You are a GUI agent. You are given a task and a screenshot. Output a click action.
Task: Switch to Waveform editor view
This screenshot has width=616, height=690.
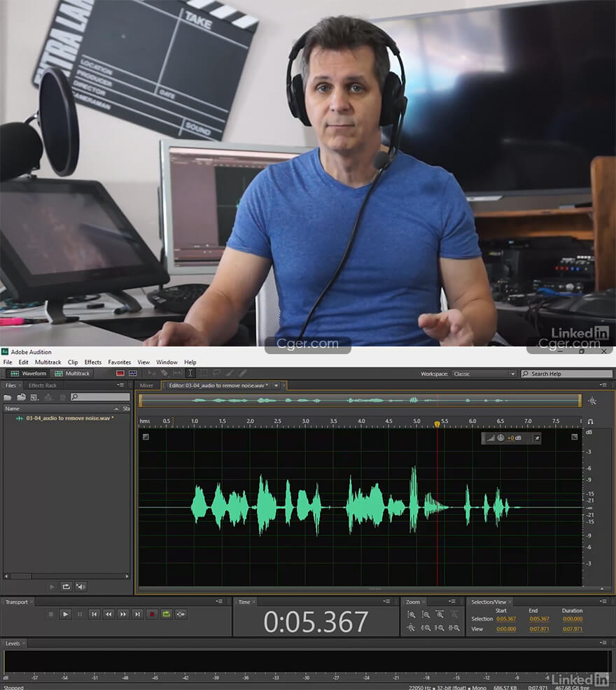pos(28,374)
